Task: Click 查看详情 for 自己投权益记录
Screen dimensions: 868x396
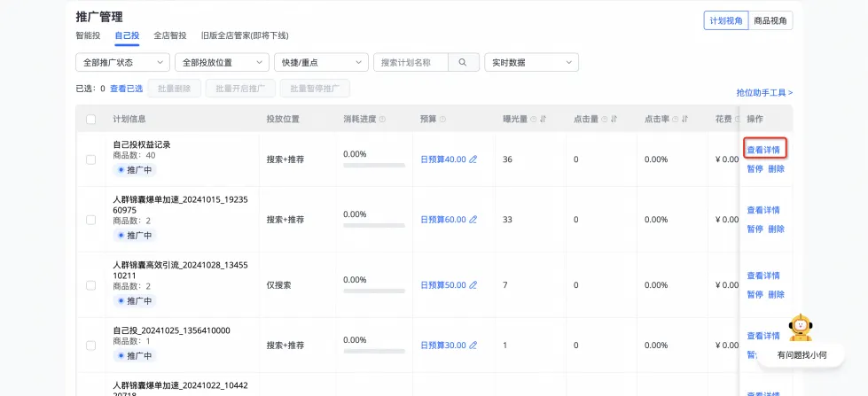Action: pos(762,150)
